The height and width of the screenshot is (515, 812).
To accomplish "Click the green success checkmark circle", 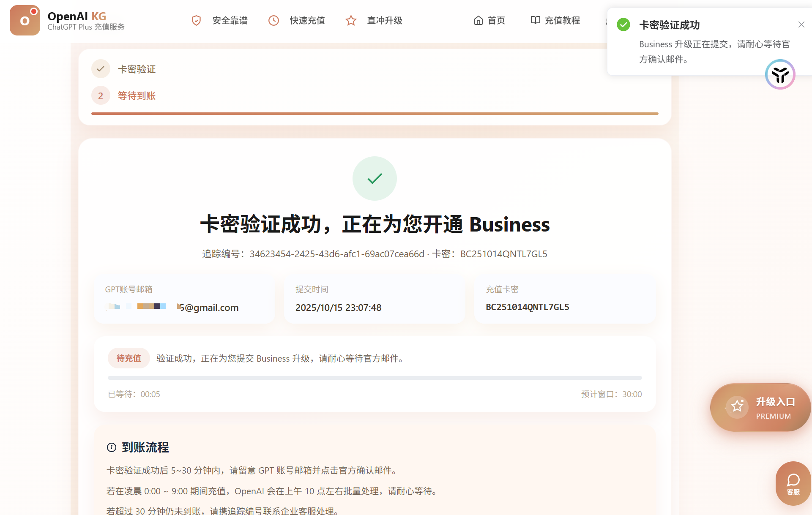I will point(375,178).
